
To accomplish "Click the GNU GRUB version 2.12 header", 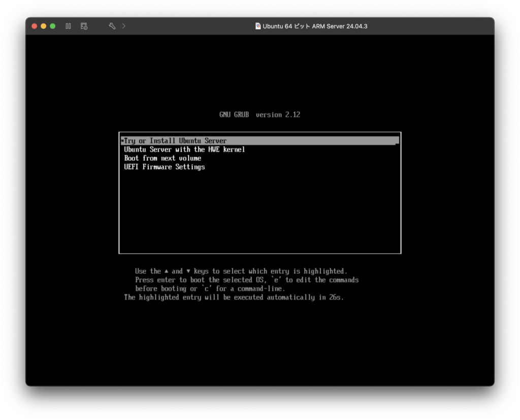I will 259,115.
